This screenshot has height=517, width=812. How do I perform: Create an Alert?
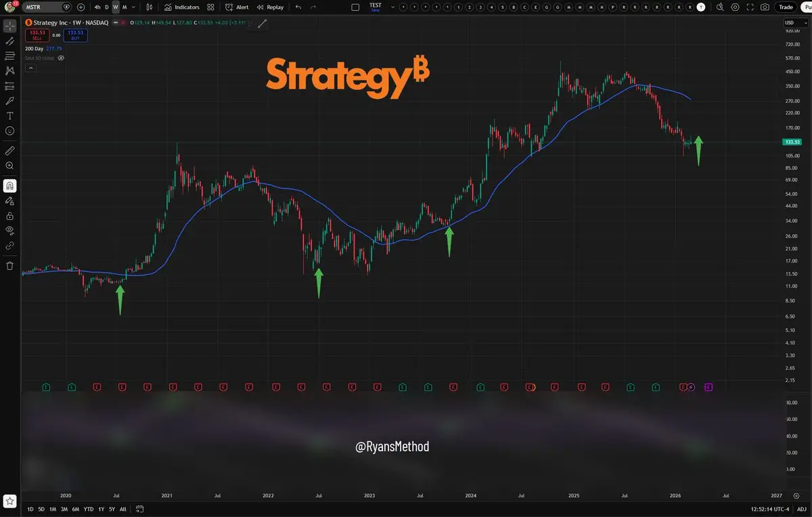pyautogui.click(x=238, y=7)
